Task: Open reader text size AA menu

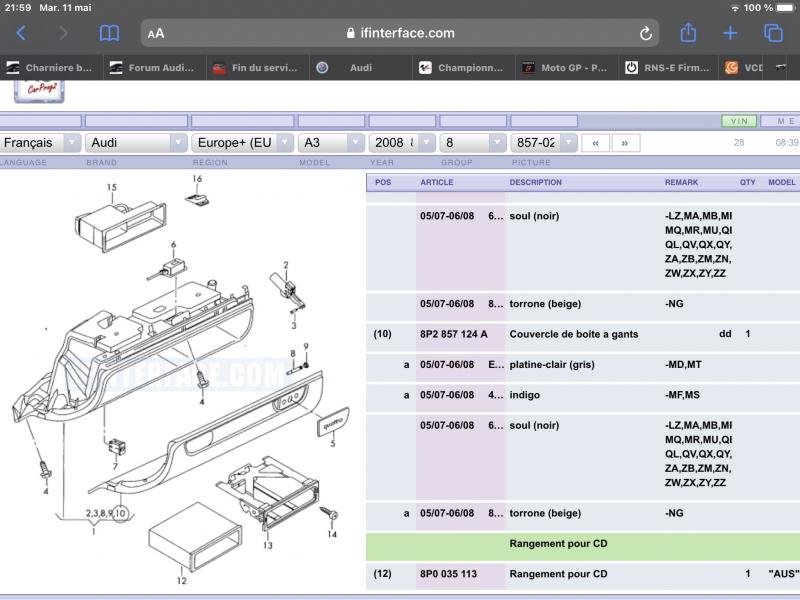Action: click(156, 34)
